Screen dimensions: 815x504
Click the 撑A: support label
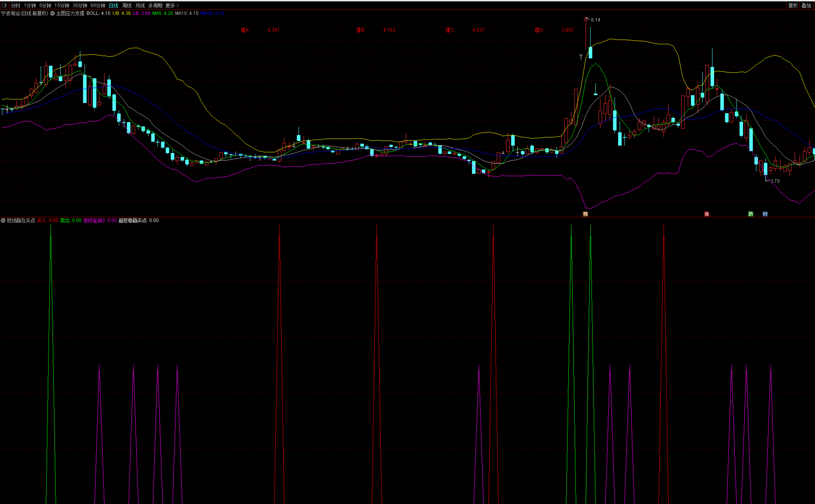(245, 30)
